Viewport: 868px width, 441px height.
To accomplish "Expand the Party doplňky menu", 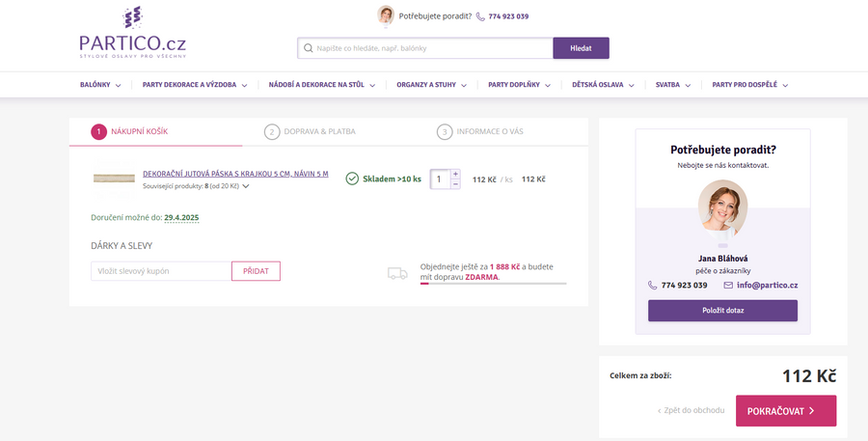I will click(520, 85).
